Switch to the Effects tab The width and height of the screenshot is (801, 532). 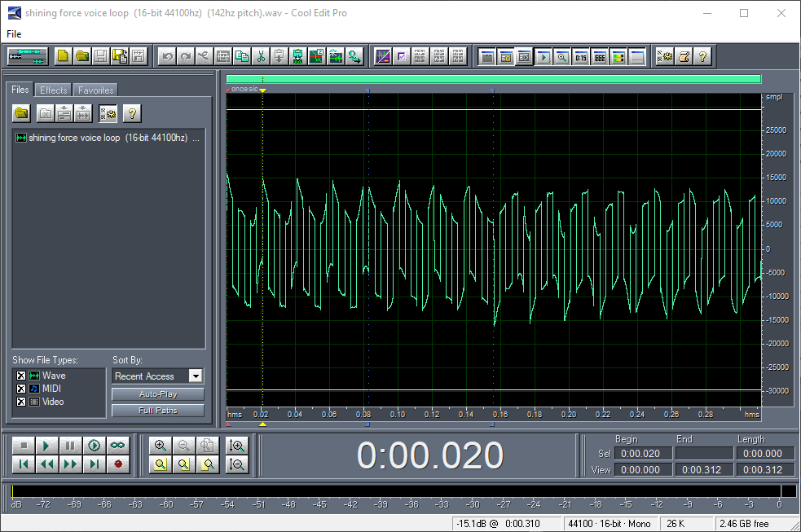(x=54, y=90)
